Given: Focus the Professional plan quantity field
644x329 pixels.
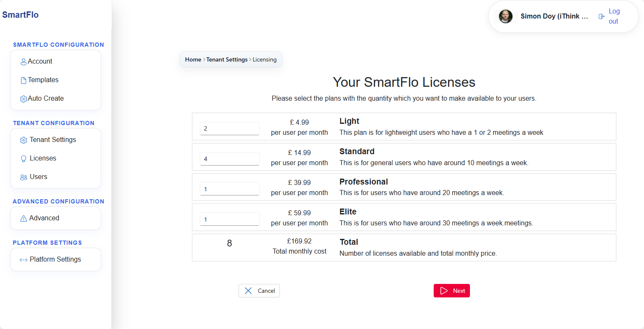Looking at the screenshot, I should coord(230,189).
